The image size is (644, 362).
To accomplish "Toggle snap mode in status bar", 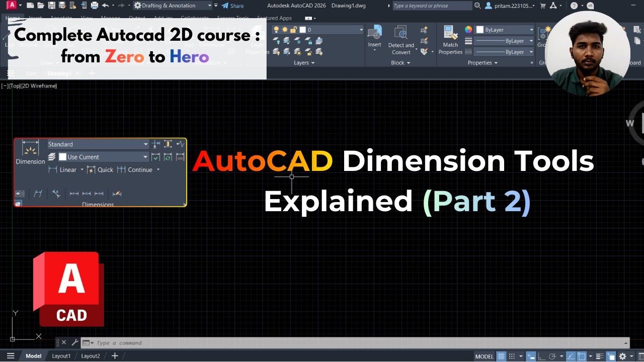I will click(512, 356).
